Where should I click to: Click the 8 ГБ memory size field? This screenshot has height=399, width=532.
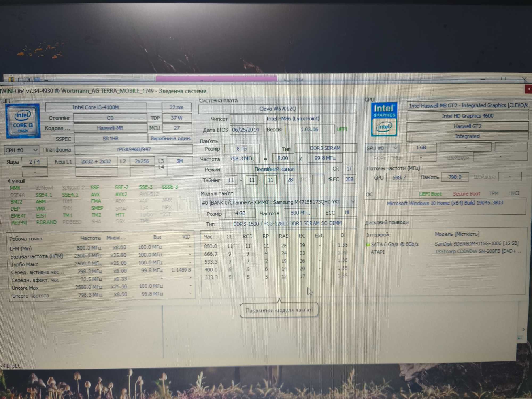[242, 149]
